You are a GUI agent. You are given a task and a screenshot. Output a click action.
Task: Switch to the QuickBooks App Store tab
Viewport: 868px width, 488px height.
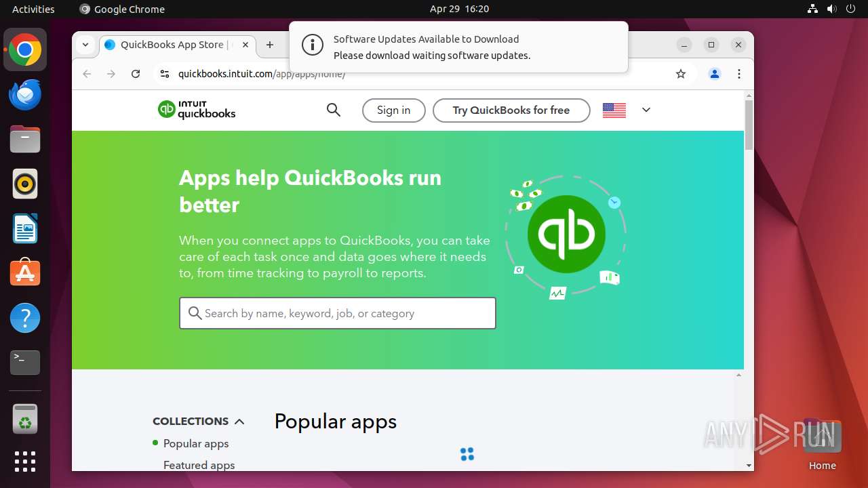click(178, 45)
